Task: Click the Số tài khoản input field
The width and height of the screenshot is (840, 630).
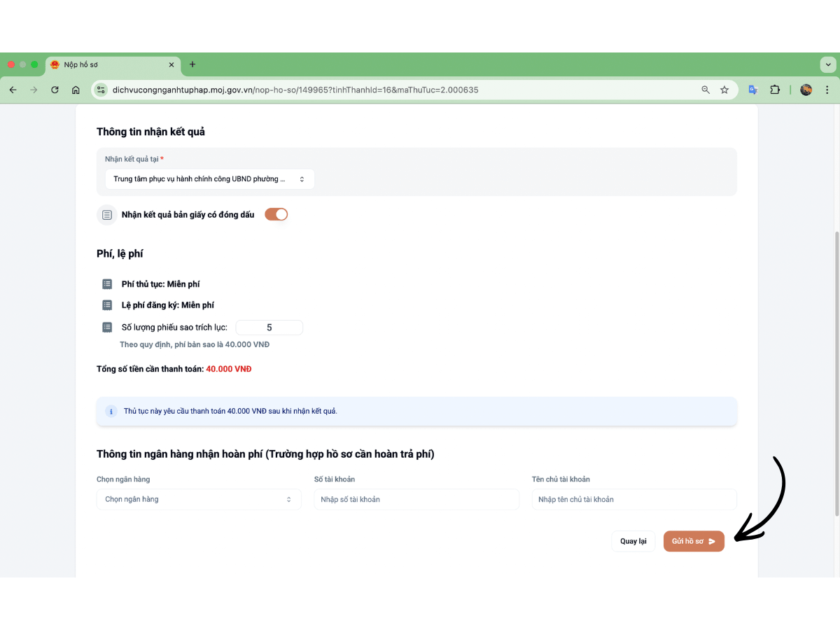Action: pos(416,499)
